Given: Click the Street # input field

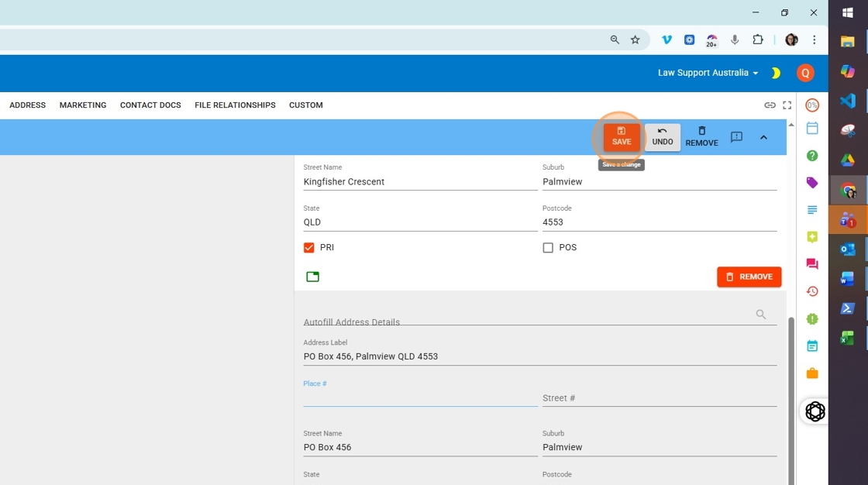Looking at the screenshot, I should click(x=659, y=398).
